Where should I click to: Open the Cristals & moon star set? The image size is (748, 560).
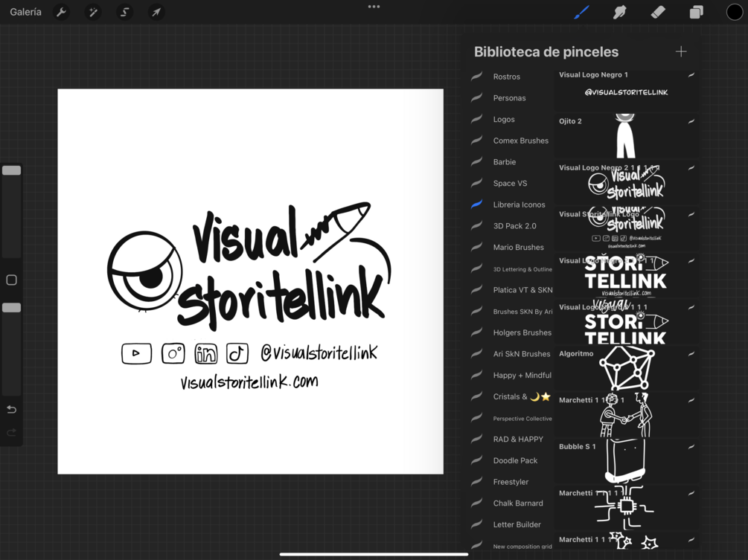(511, 396)
